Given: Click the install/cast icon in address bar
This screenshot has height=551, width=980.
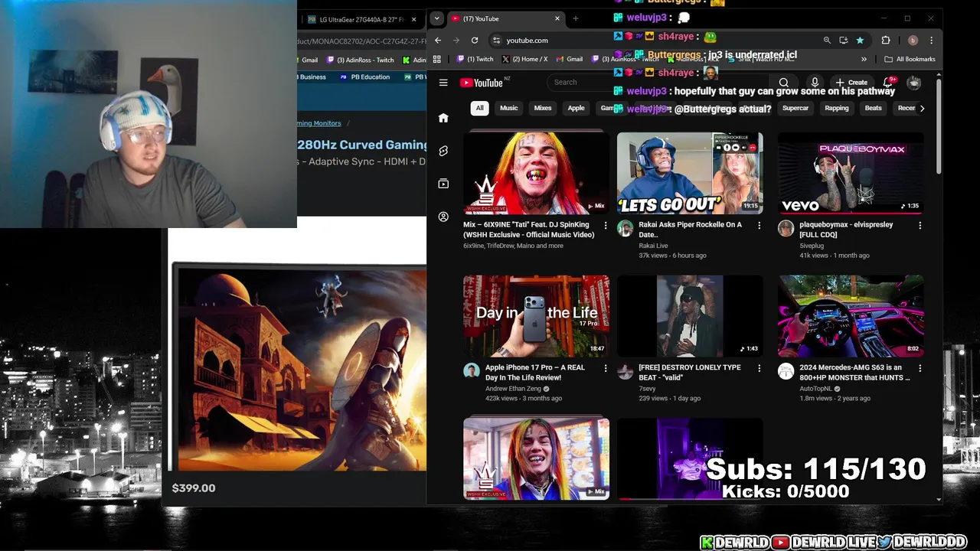Looking at the screenshot, I should (843, 40).
